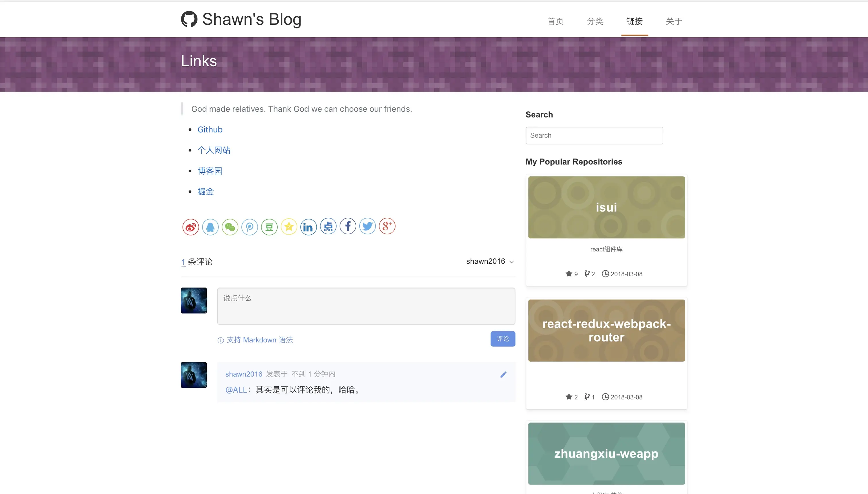Open the Github link
The width and height of the screenshot is (868, 494).
210,130
